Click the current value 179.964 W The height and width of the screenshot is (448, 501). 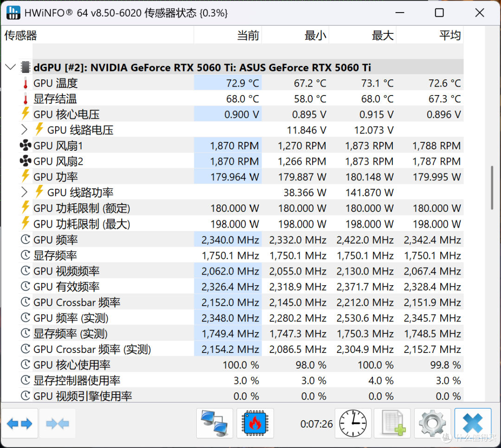tap(235, 177)
